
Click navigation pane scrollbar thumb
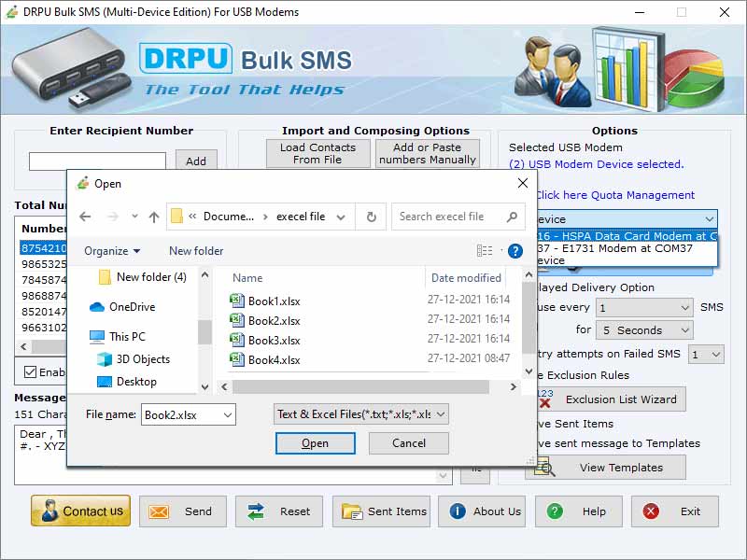point(204,332)
